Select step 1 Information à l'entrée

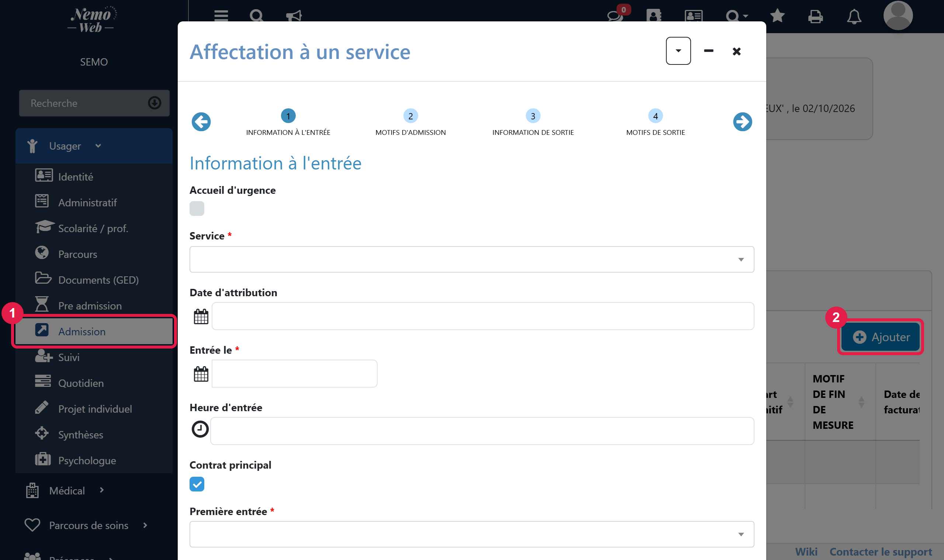(288, 122)
